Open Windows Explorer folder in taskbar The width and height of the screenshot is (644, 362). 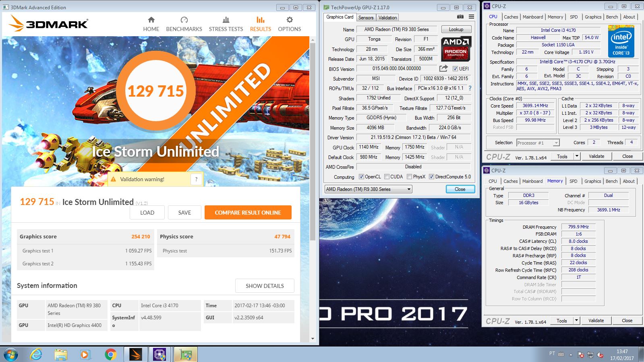pos(61,354)
